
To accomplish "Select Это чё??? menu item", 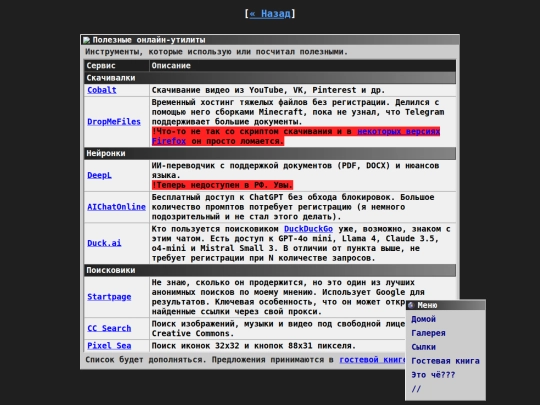I will (433, 375).
